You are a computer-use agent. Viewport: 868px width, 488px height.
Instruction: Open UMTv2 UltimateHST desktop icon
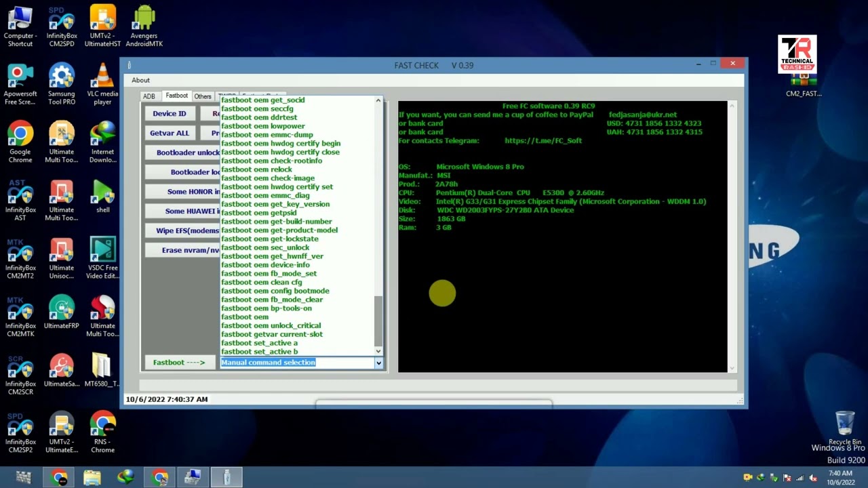[102, 27]
